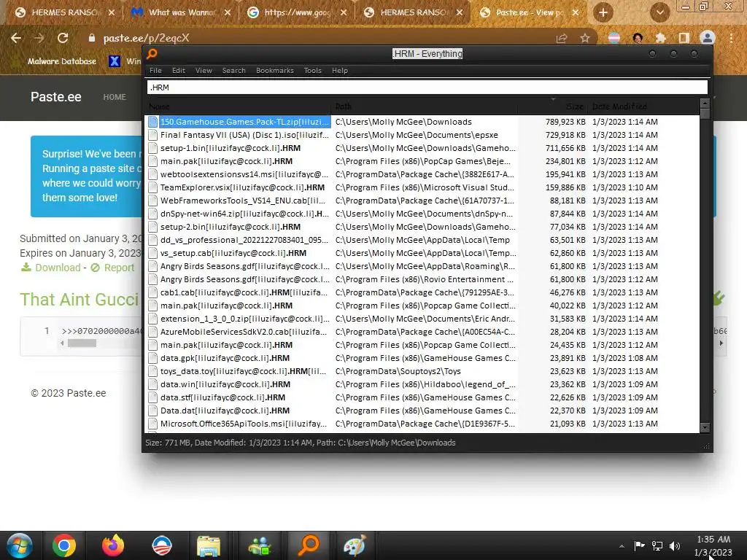The width and height of the screenshot is (747, 560).
Task: Click file icon of data.gpk row
Action: tap(152, 358)
